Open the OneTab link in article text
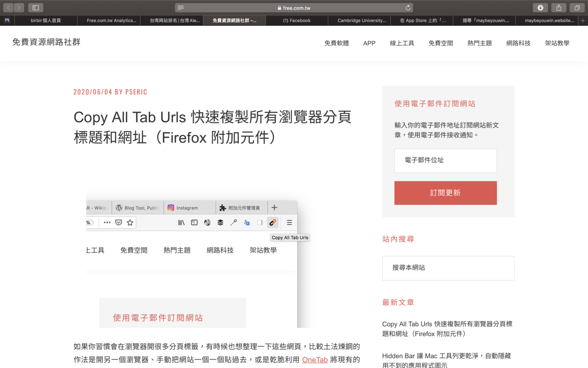Image resolution: width=588 pixels, height=368 pixels. click(315, 359)
